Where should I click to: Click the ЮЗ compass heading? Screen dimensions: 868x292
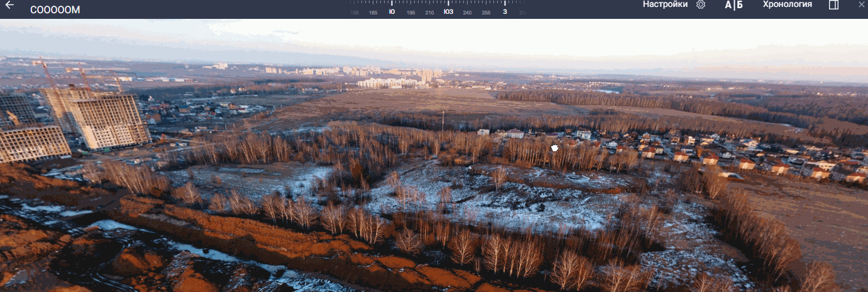[448, 12]
